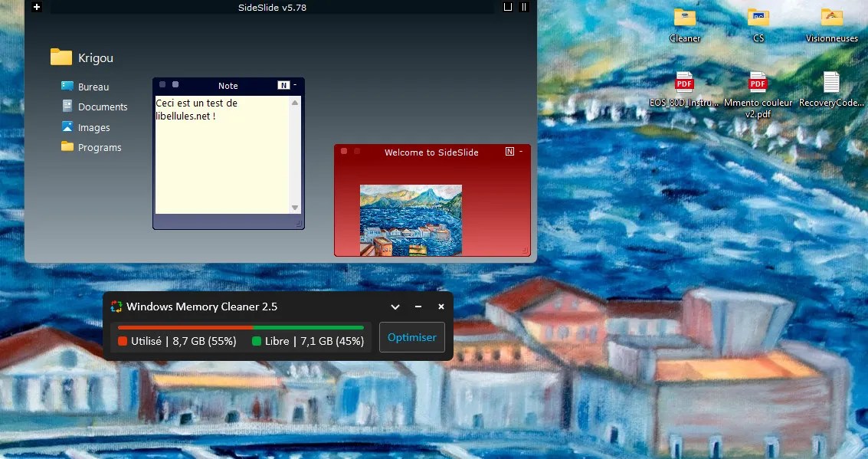
Task: Open the Images shortcut in SideSlide
Action: (86, 127)
